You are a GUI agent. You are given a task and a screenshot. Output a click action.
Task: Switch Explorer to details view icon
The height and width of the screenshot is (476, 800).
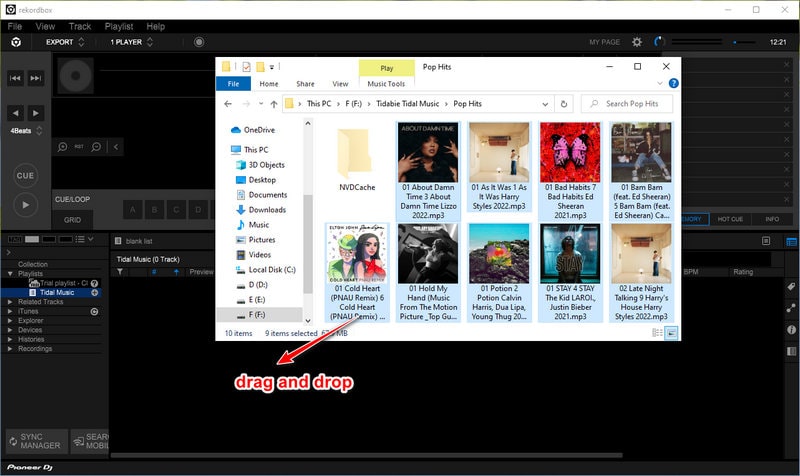(657, 333)
